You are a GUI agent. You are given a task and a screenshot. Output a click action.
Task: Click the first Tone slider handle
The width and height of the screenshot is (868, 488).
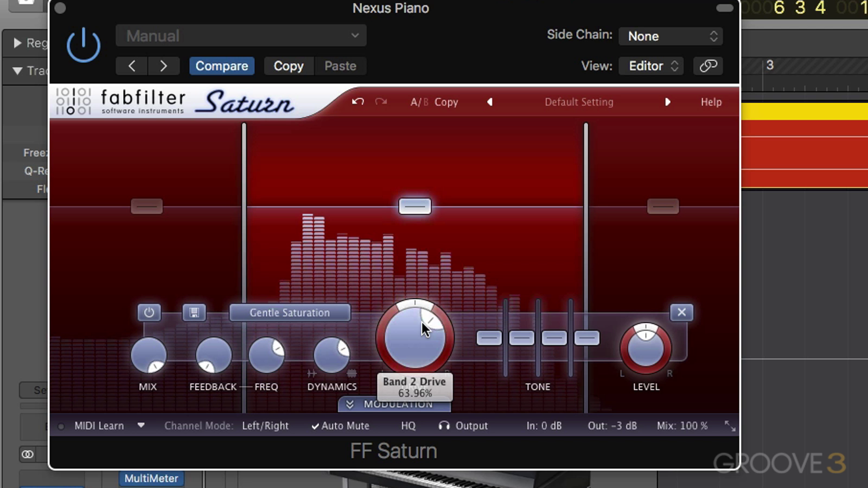489,338
